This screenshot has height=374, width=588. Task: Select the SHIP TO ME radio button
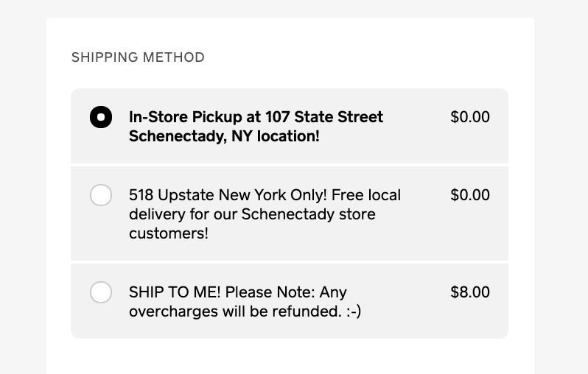pyautogui.click(x=101, y=292)
